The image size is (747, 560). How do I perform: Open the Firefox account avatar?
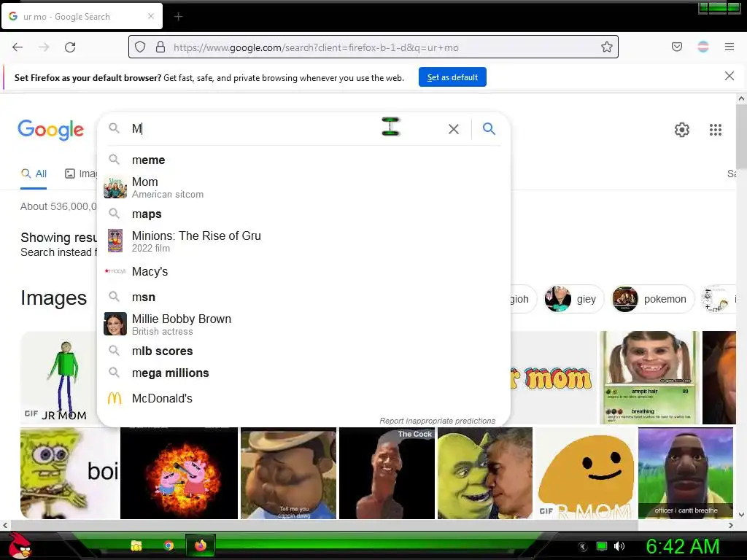(703, 47)
